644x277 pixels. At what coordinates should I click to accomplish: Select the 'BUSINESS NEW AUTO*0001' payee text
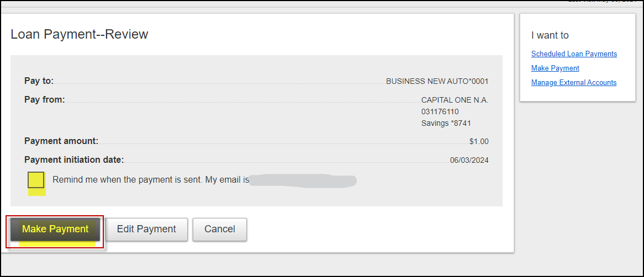[x=437, y=81]
